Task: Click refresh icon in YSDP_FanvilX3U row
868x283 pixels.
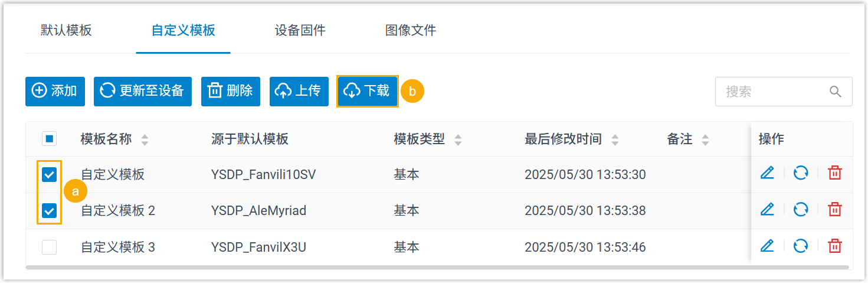Action: click(801, 246)
